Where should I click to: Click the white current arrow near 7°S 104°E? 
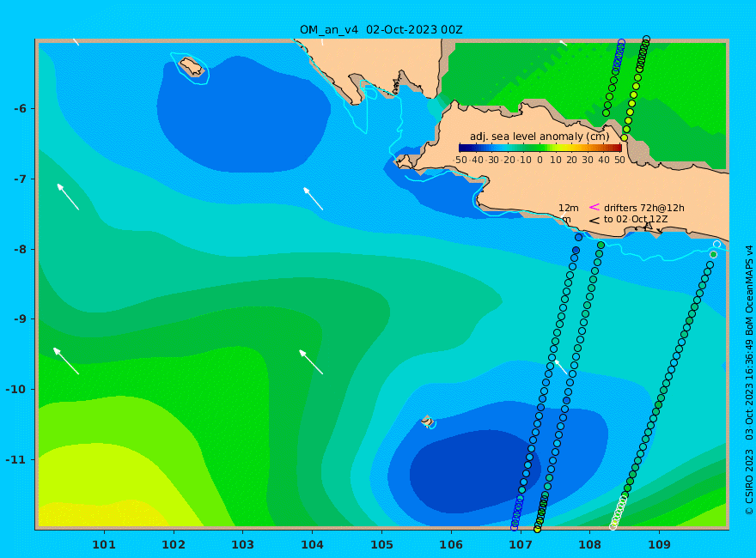pyautogui.click(x=313, y=198)
